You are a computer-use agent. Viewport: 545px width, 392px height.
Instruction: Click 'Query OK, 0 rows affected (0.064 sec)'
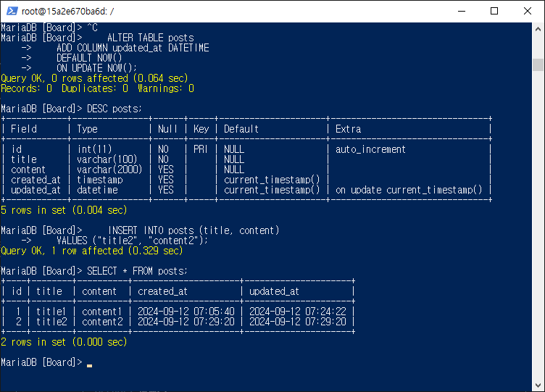point(94,78)
